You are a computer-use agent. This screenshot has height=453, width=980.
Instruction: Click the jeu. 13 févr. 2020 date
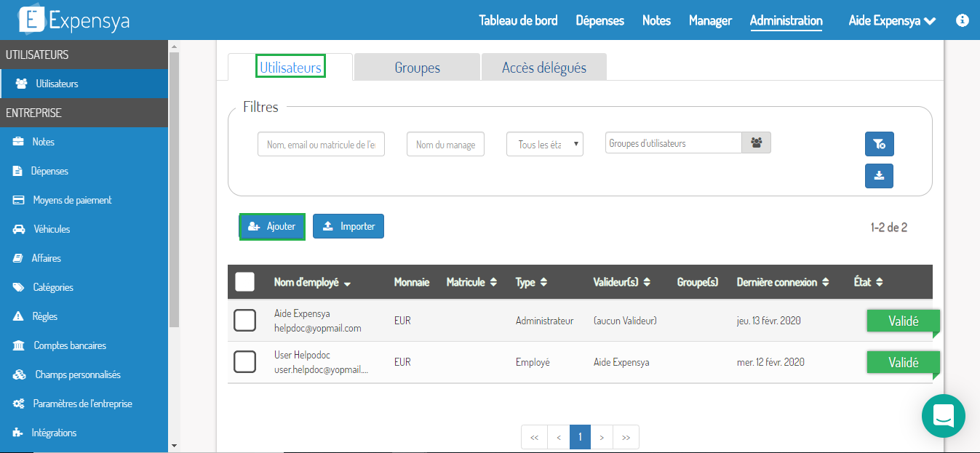click(769, 321)
